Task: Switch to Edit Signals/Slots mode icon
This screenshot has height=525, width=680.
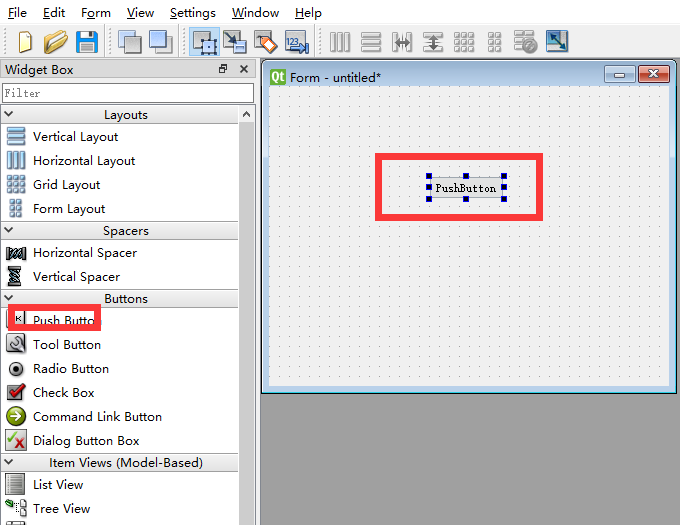Action: 234,42
